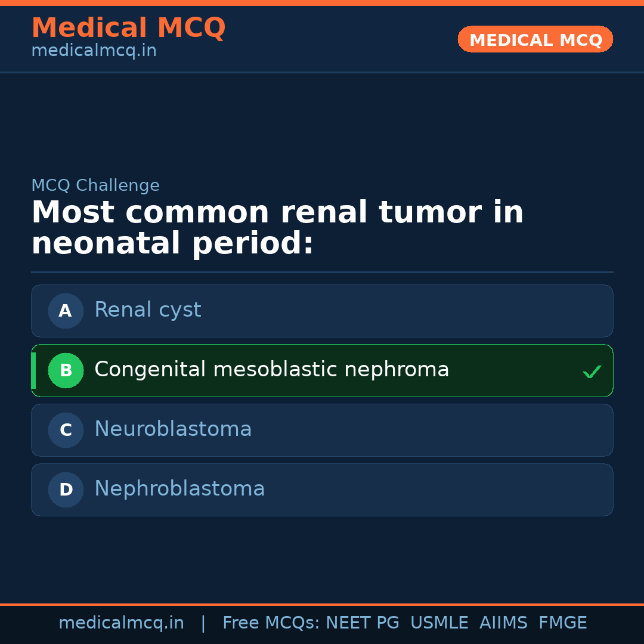644x644 pixels.
Task: Click the green accent bar on option B
Action: (x=33, y=370)
